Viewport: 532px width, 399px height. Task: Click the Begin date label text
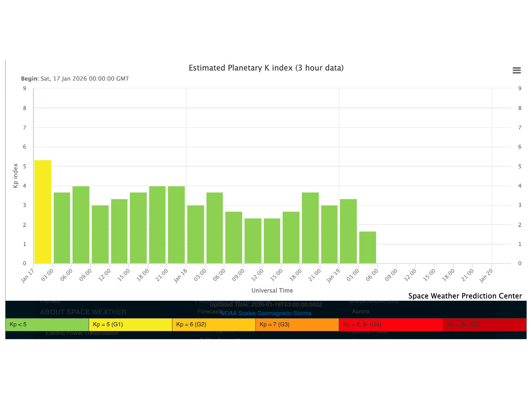point(75,79)
